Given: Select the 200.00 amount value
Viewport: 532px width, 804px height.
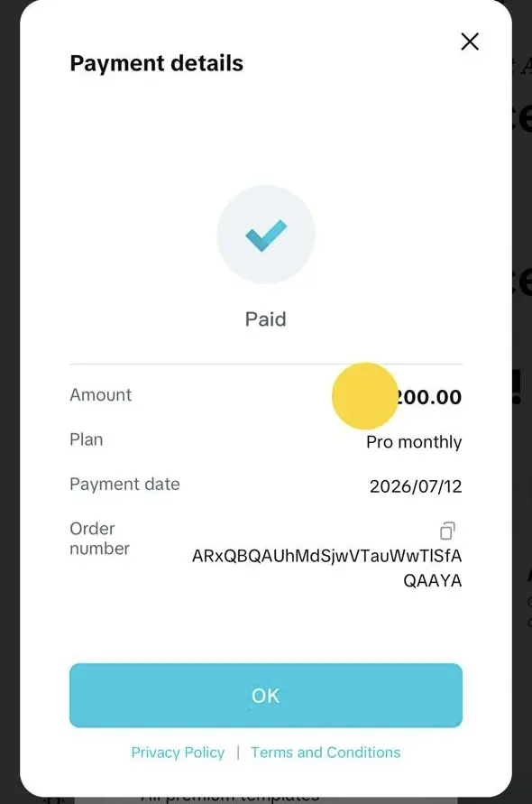Looking at the screenshot, I should (x=428, y=397).
